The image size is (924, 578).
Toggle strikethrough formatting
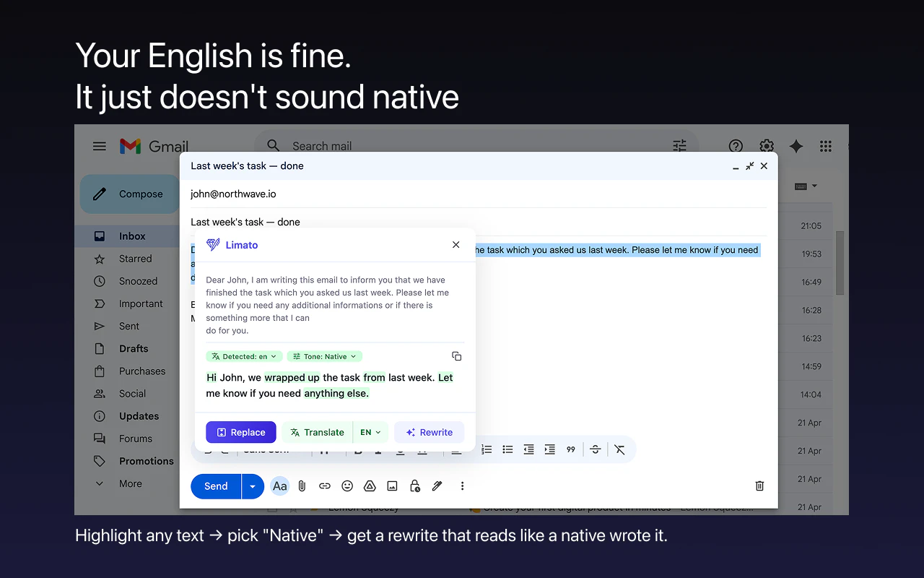pos(595,449)
